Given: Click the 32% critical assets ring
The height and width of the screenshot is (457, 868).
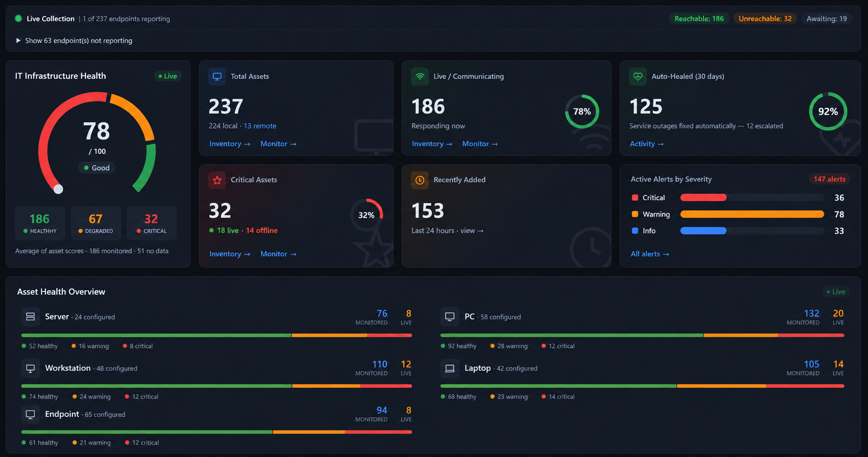Looking at the screenshot, I should [x=366, y=215].
